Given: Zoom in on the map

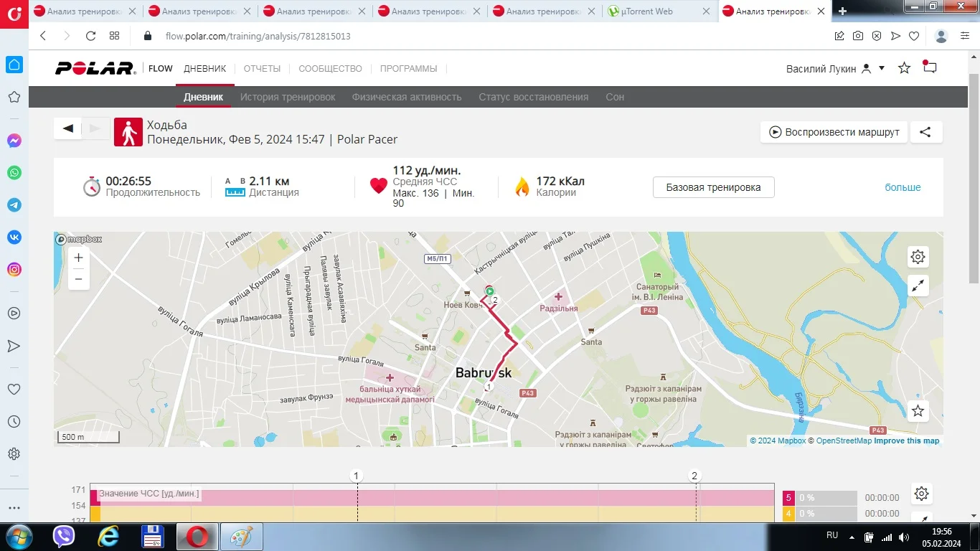Looking at the screenshot, I should click(79, 258).
